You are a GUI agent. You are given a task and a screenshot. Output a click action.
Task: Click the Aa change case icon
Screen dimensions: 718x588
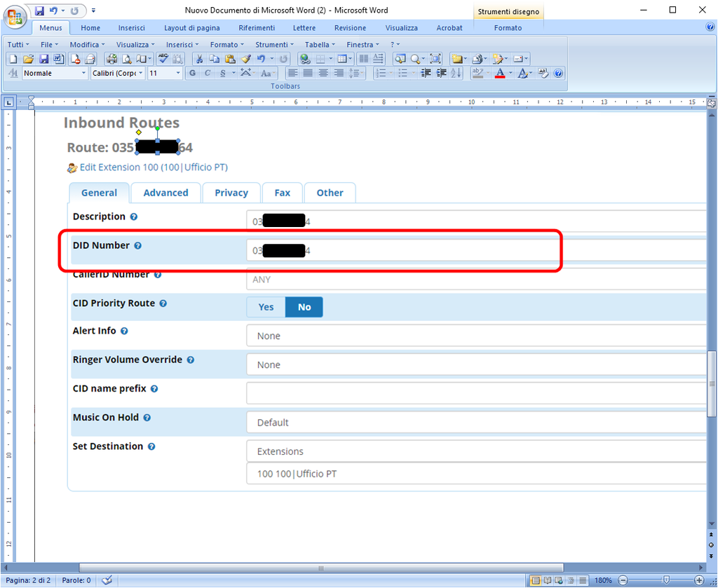click(x=267, y=73)
